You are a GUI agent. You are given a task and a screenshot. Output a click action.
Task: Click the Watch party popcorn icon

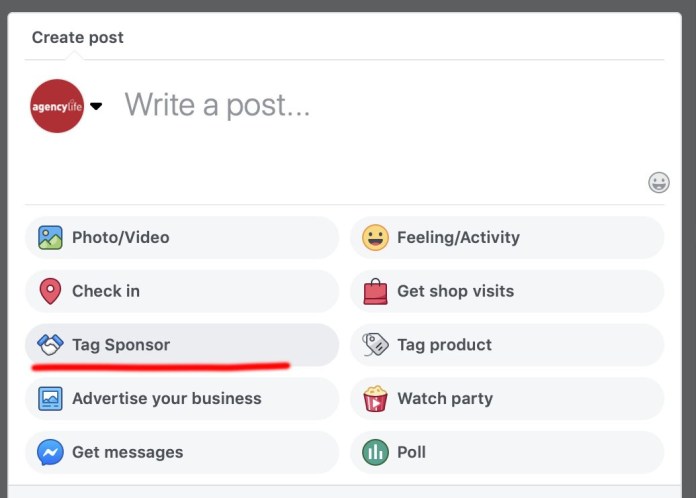(x=375, y=398)
